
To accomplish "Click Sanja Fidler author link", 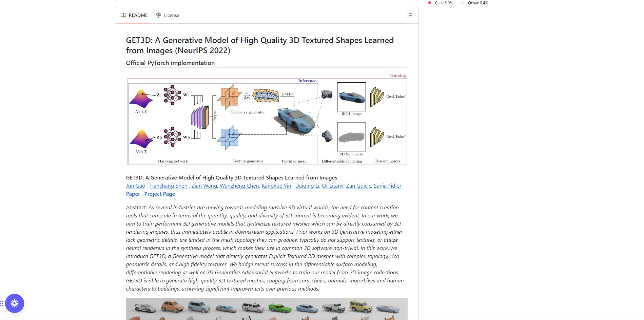I will 388,186.
